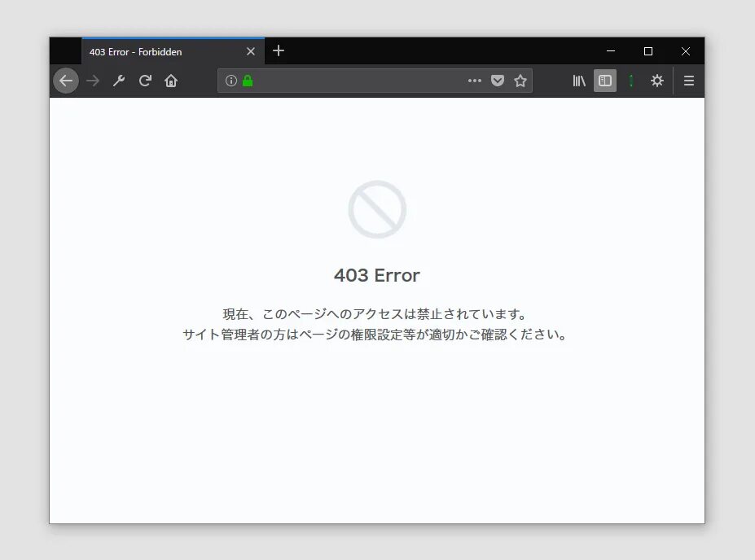Click the line starting with 現在、このページ
Screen dimensions: 755x560
pyautogui.click(x=374, y=314)
